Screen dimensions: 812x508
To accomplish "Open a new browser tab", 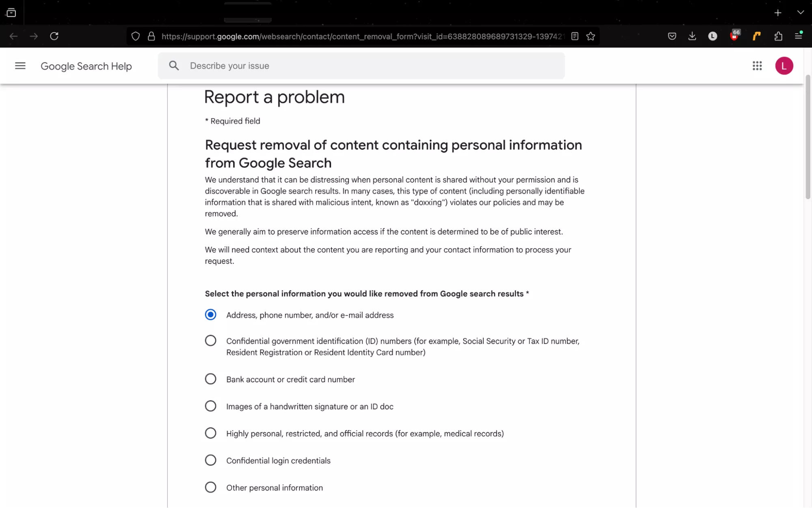I will pos(777,13).
